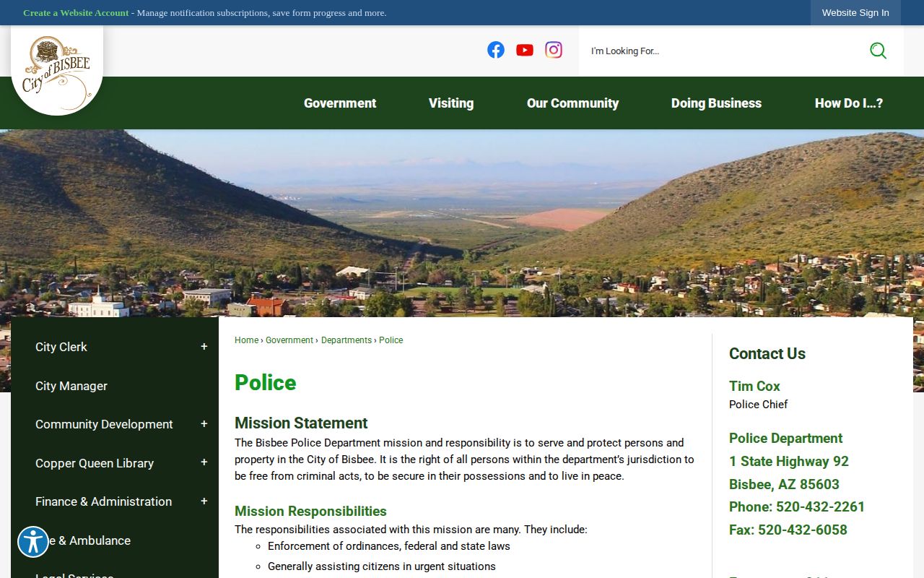
Task: Go to Departments breadcrumb link
Action: (346, 340)
